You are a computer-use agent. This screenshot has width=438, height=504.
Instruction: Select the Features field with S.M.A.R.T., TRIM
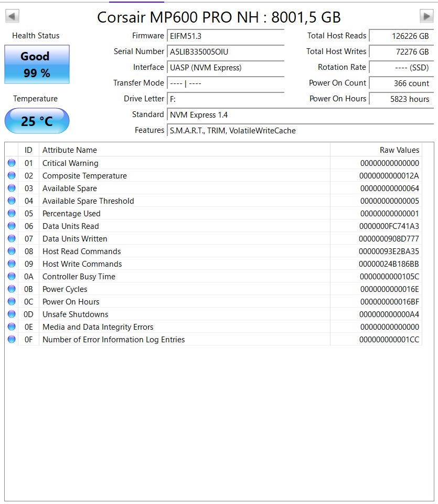[x=300, y=131]
